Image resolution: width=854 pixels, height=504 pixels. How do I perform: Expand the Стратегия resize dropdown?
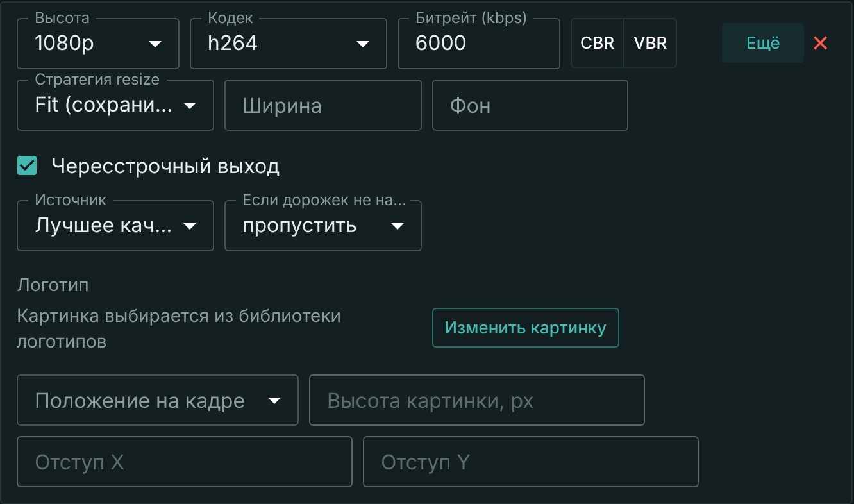(x=115, y=105)
